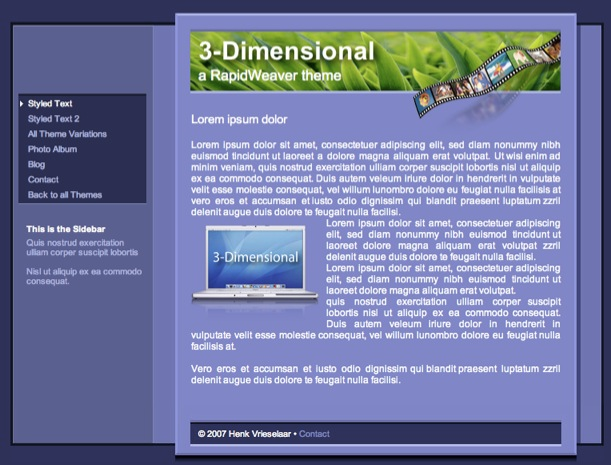The image size is (611, 465).
Task: Open the Styled Text navigation item
Action: click(50, 103)
